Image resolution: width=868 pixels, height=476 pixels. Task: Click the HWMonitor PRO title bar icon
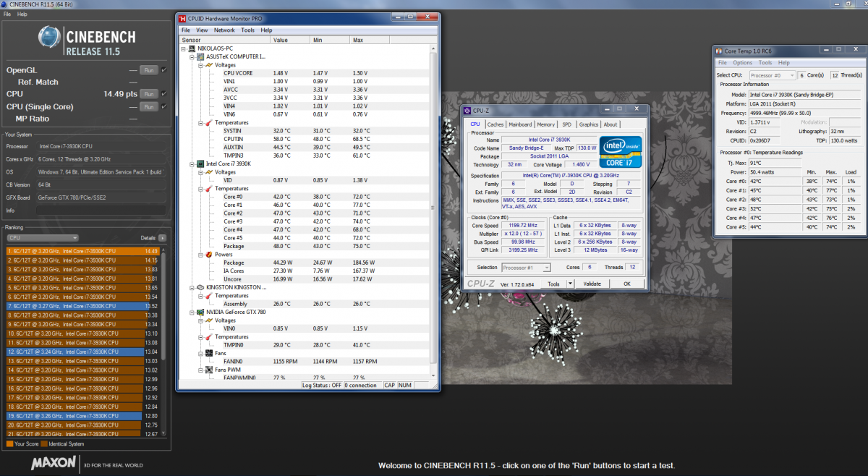point(182,19)
